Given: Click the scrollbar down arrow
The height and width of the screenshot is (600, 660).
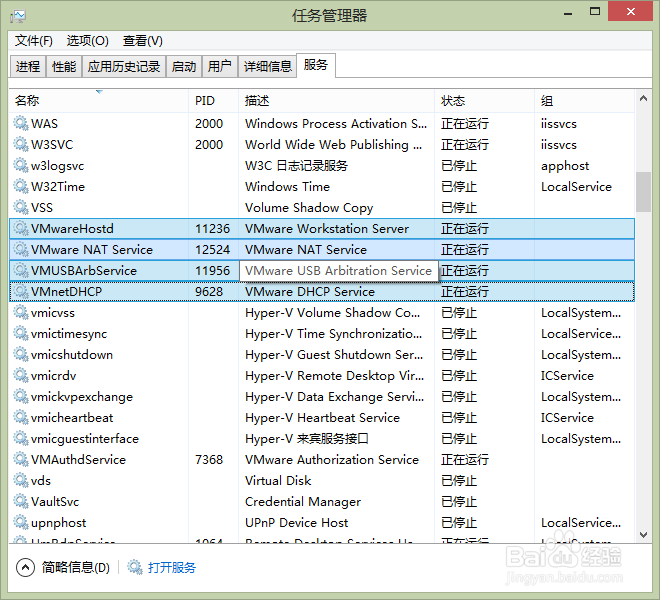Looking at the screenshot, I should tap(643, 535).
